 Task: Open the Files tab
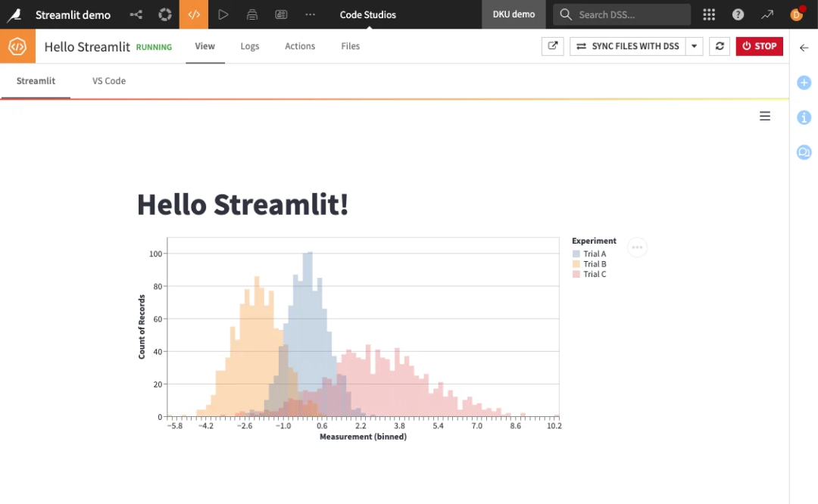coord(351,46)
